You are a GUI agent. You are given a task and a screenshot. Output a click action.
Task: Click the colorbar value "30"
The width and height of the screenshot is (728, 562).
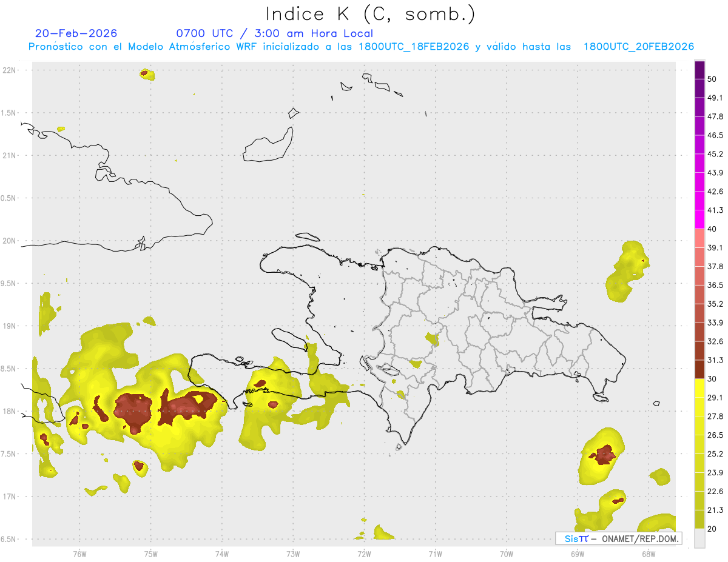[x=712, y=379]
